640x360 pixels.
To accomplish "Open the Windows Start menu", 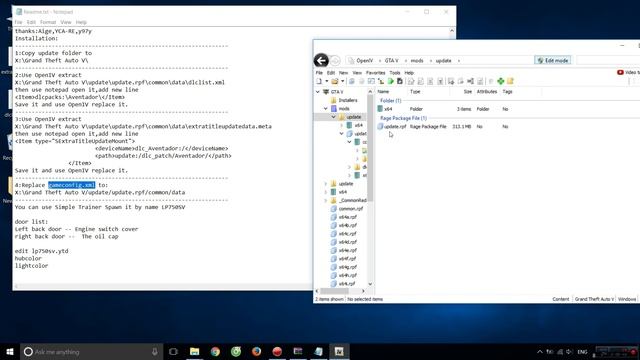I will click(x=10, y=351).
